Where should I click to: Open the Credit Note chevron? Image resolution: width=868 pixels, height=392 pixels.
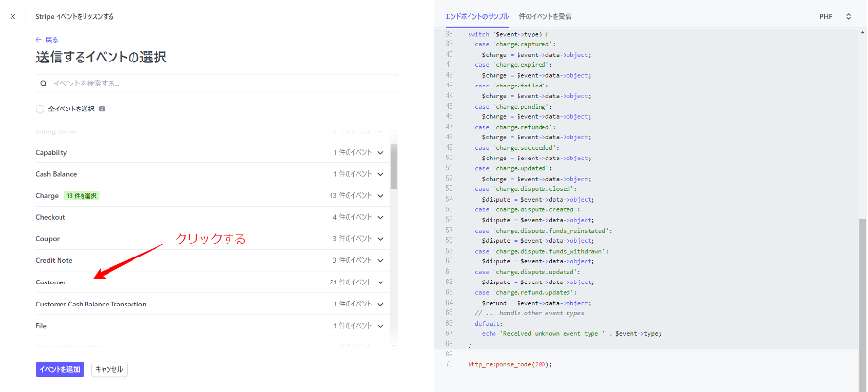pyautogui.click(x=381, y=260)
